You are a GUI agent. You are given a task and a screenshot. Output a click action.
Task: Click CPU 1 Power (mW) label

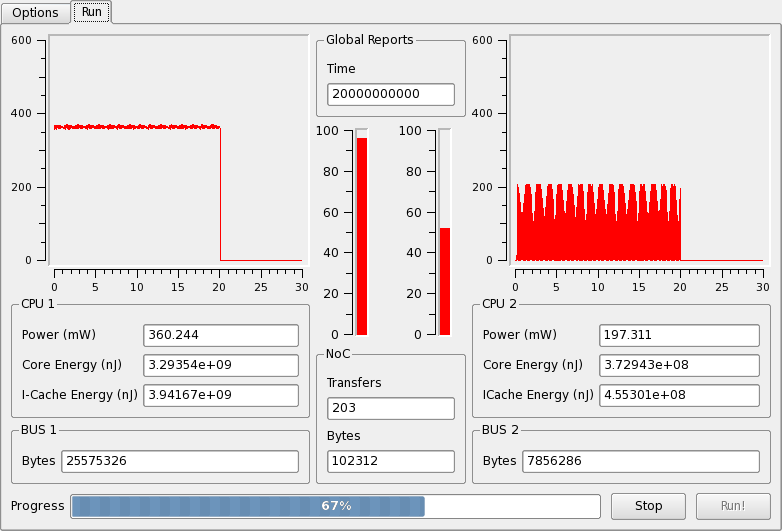(x=59, y=335)
